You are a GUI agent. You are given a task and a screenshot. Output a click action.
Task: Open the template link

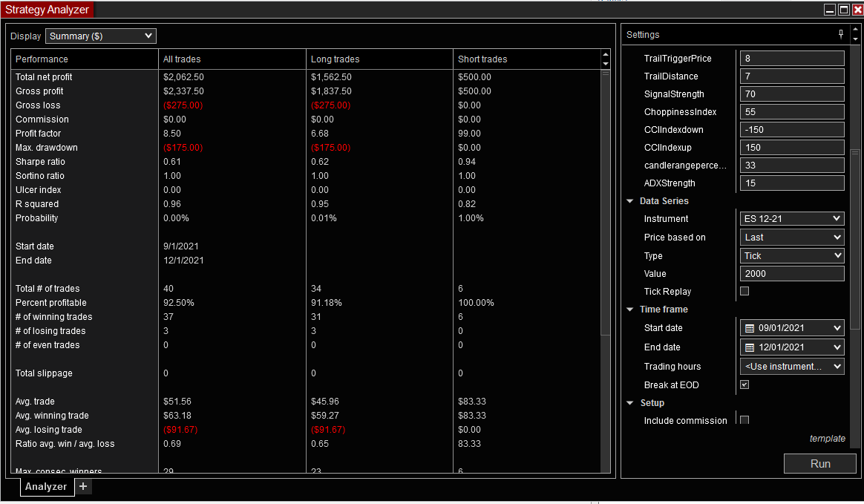[x=827, y=439]
